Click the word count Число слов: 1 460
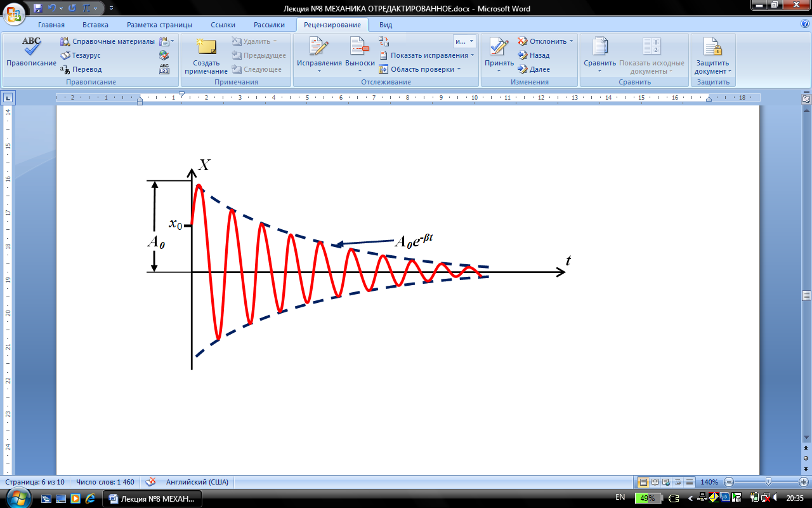 click(105, 482)
